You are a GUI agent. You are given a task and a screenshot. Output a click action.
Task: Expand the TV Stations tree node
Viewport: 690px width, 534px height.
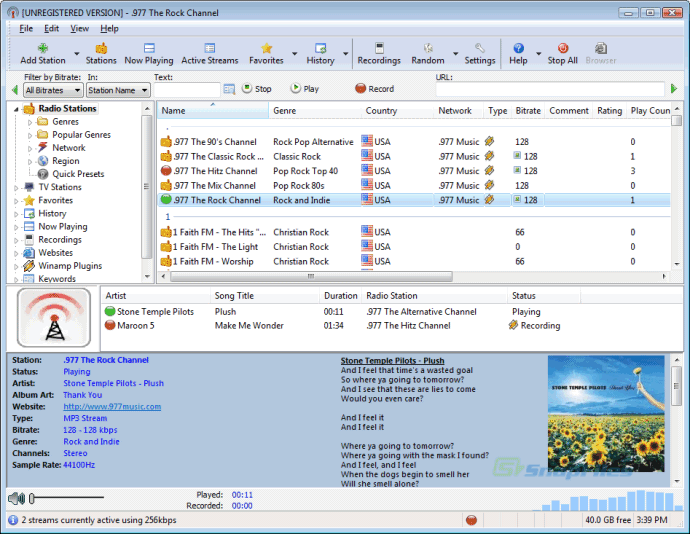(x=17, y=187)
